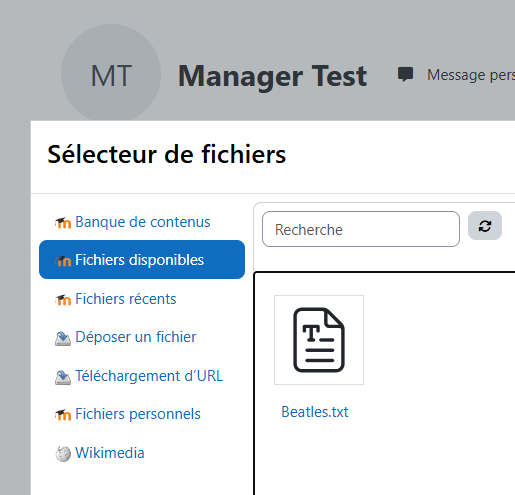Click the Moodle icon beside Banque de contenus
The width and height of the screenshot is (515, 495).
click(x=63, y=223)
